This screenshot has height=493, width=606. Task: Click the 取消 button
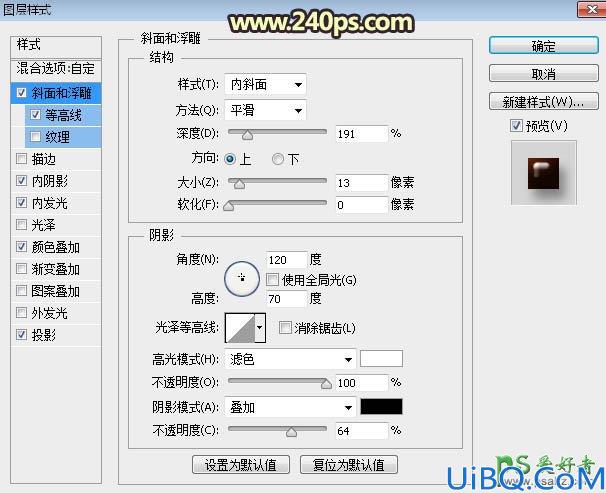(544, 73)
